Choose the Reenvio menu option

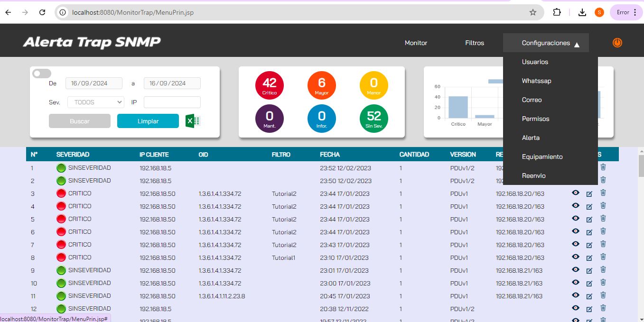coord(533,175)
